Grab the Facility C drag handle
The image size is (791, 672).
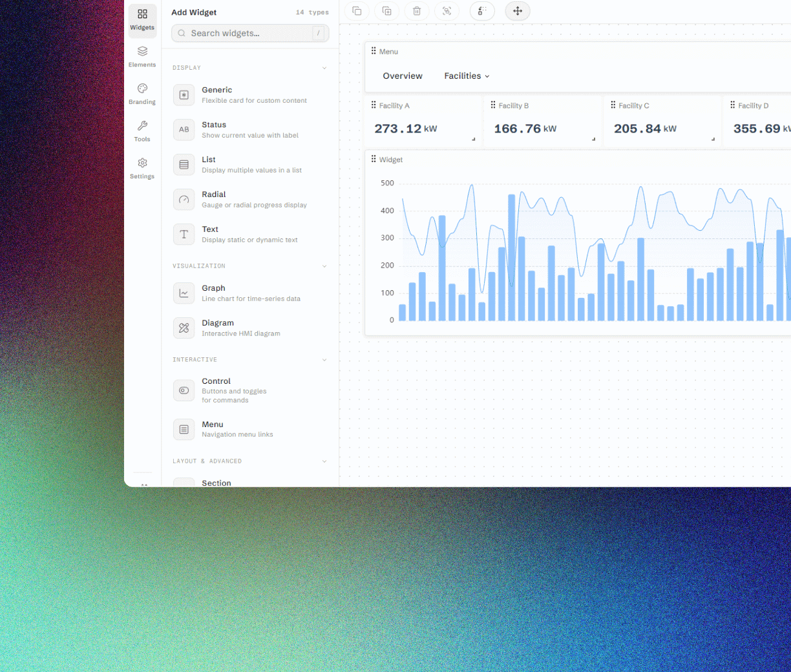pos(613,105)
